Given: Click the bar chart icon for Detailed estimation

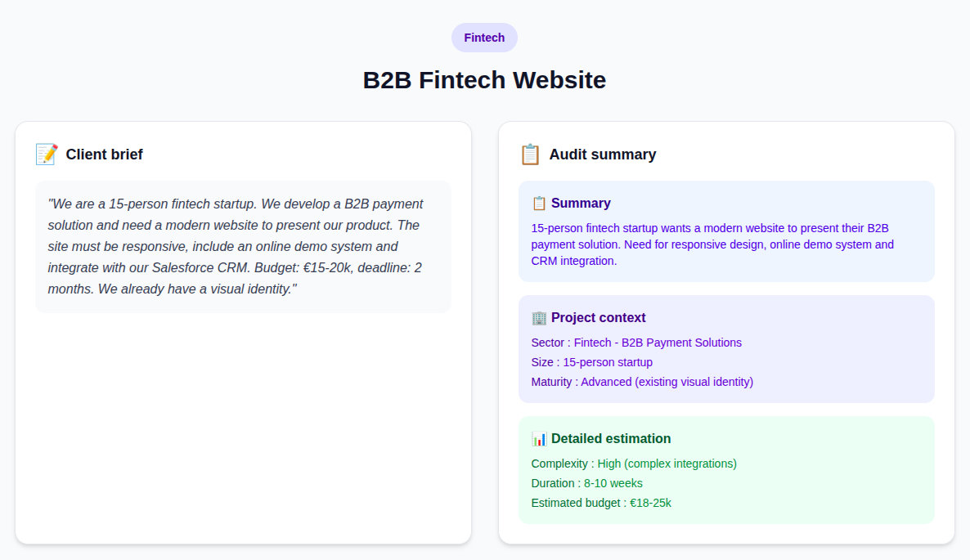Looking at the screenshot, I should point(539,439).
